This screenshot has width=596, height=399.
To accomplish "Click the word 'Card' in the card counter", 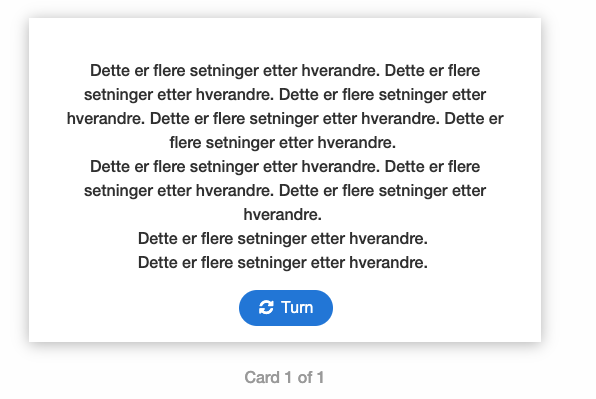I will click(x=262, y=377).
